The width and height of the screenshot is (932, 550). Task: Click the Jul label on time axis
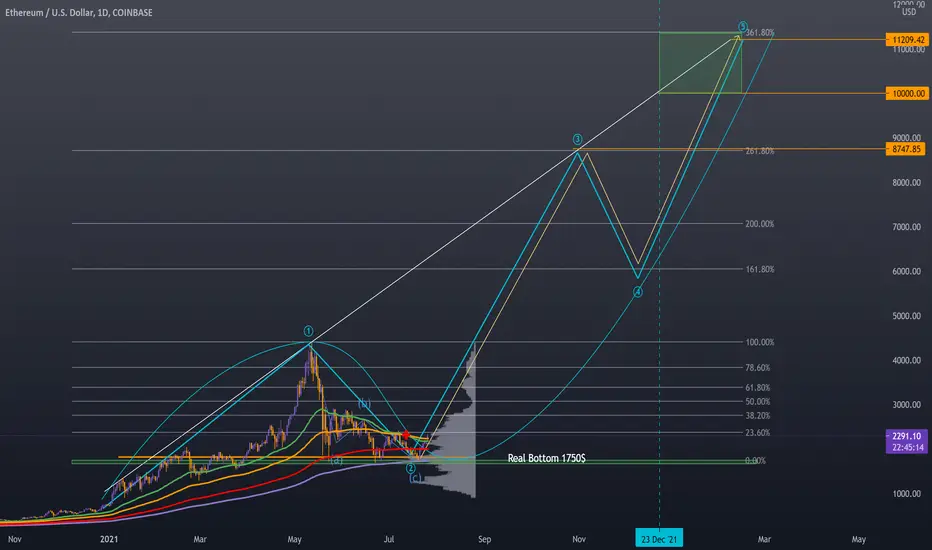coord(389,539)
